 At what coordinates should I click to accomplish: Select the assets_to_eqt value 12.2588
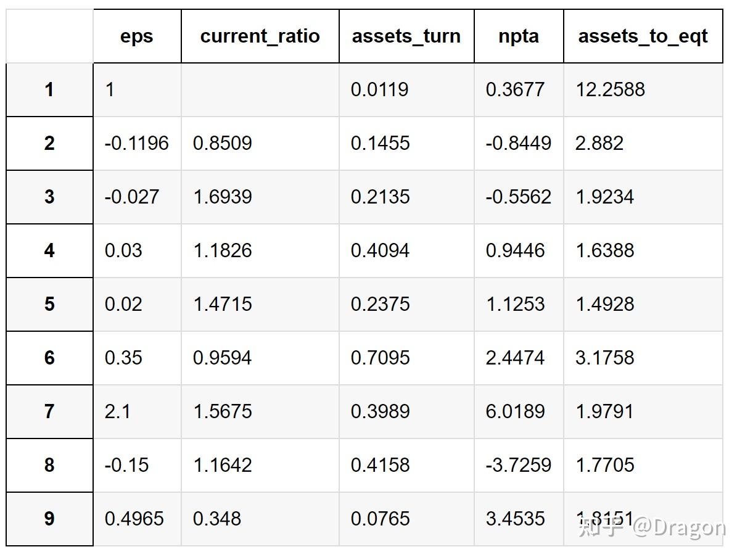pyautogui.click(x=610, y=90)
